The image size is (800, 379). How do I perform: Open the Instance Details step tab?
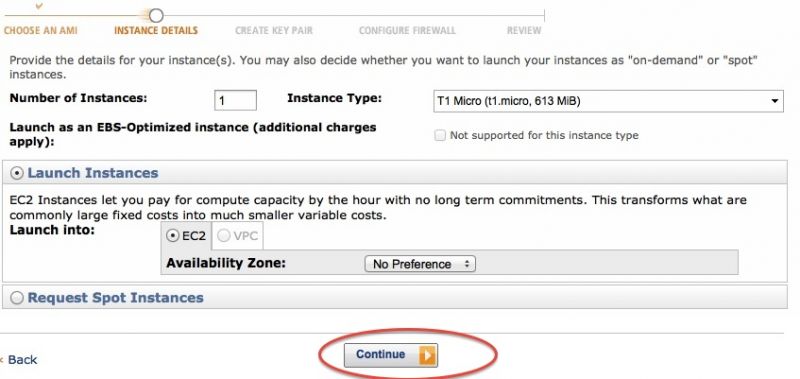[156, 31]
